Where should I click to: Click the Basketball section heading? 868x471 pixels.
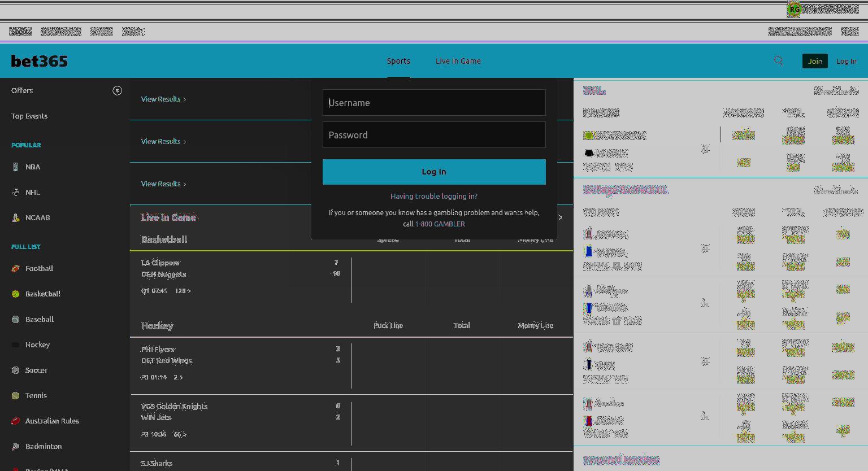tap(164, 239)
